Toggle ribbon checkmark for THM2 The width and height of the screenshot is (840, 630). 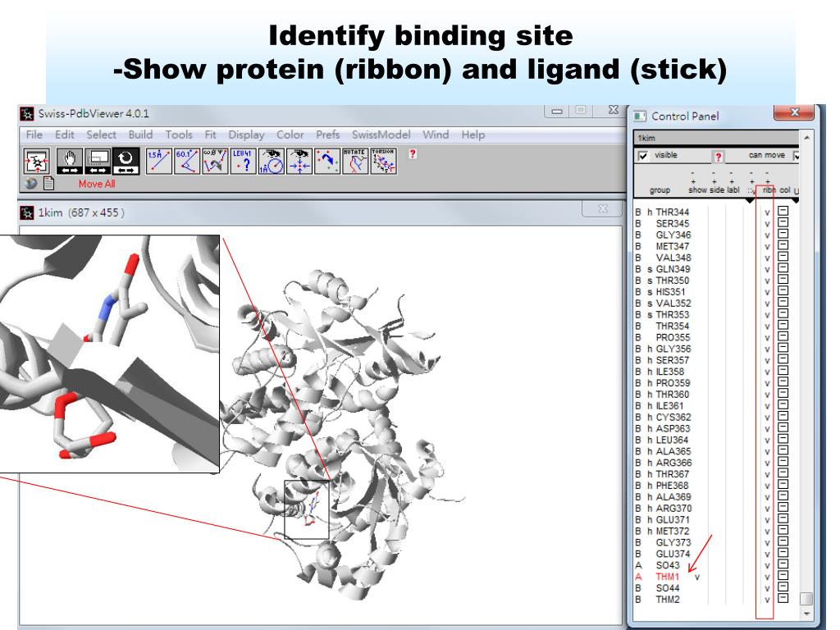coord(767,600)
